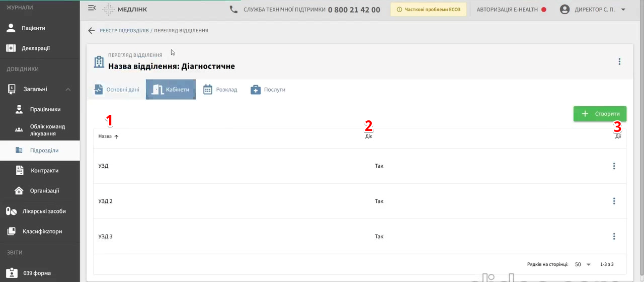Click the red e-Health authorization status dot
This screenshot has width=644, height=282.
pyautogui.click(x=544, y=10)
